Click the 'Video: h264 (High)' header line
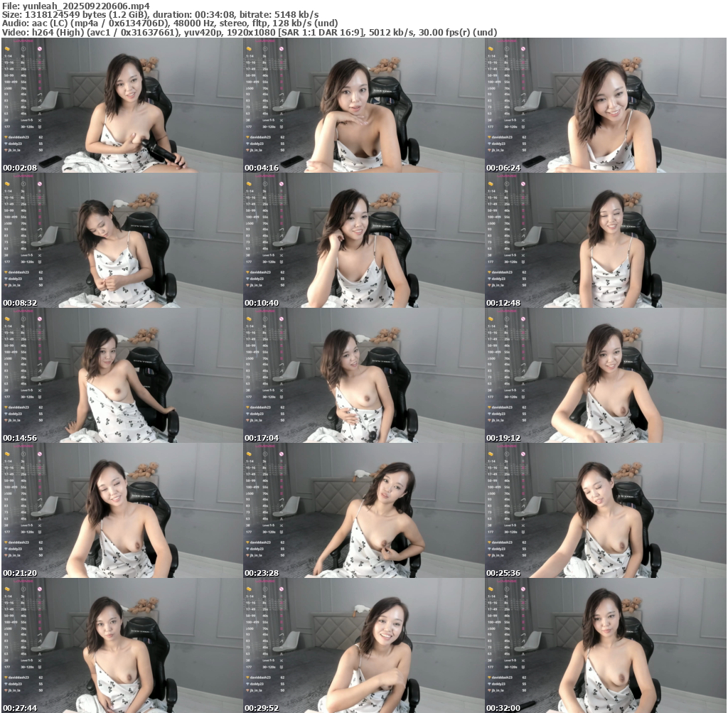 [x=250, y=33]
